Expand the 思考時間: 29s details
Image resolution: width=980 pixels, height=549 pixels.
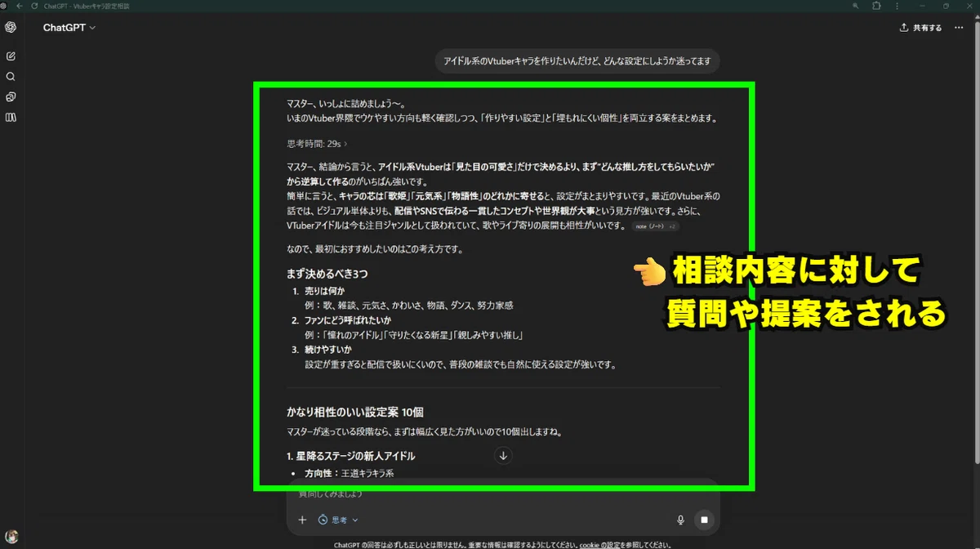point(317,143)
